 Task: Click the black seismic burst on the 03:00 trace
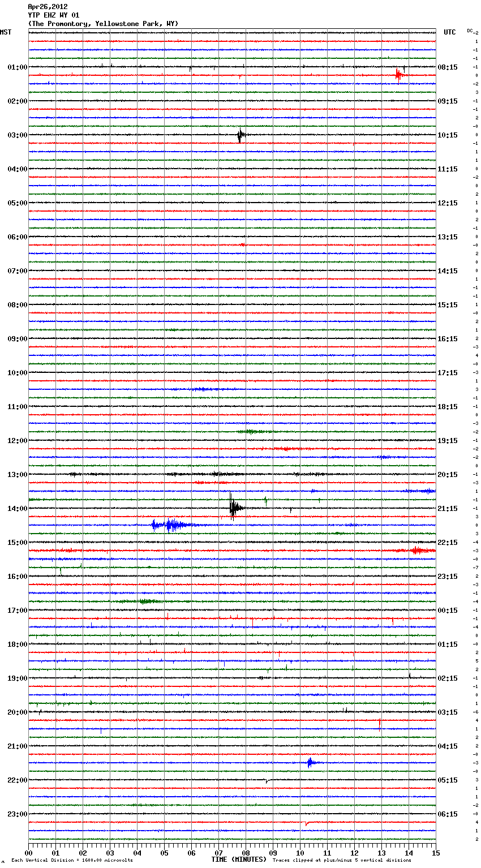(240, 135)
